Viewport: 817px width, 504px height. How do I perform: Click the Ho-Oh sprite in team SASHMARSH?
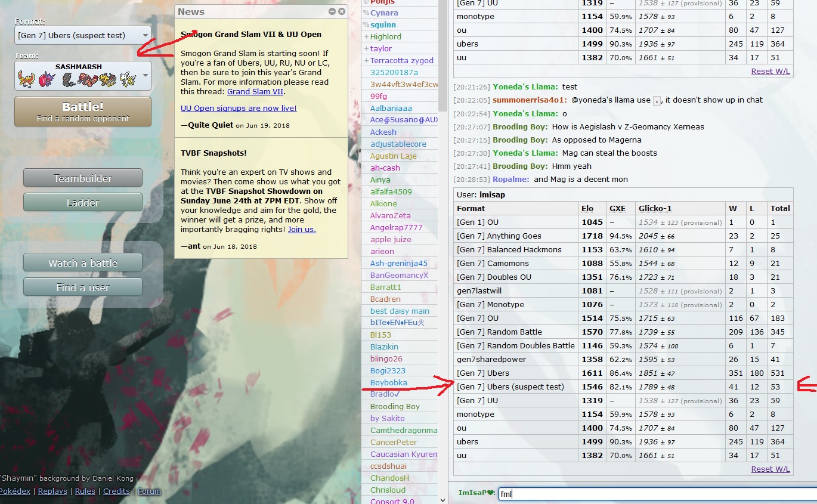coord(25,79)
